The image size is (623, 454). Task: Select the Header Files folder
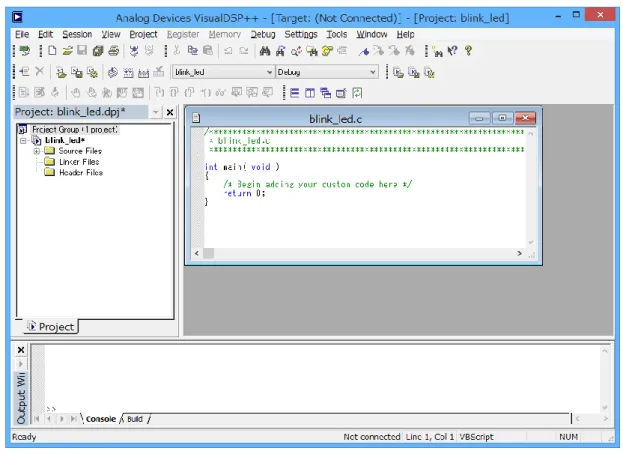tap(74, 172)
